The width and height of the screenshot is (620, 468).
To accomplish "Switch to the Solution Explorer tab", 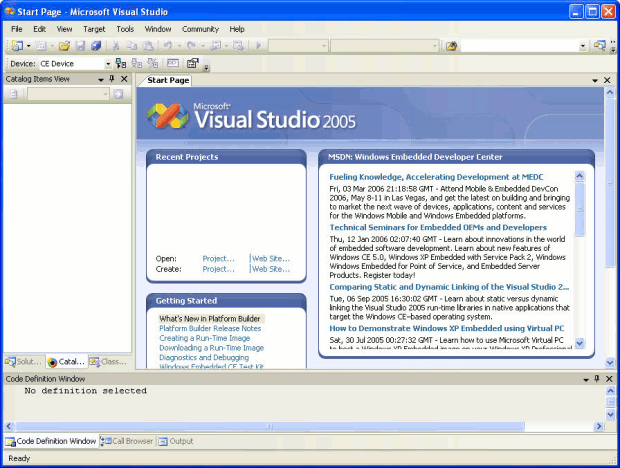I will tap(24, 362).
